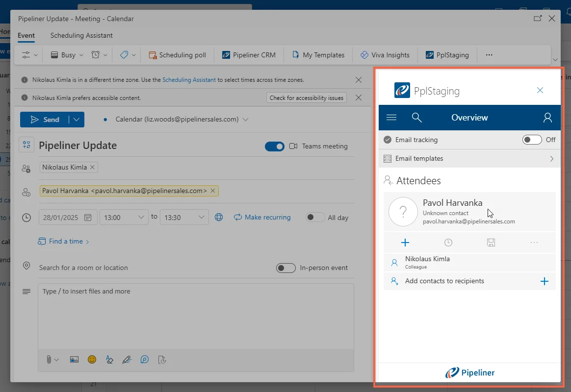Open the emoji picker

tap(92, 360)
